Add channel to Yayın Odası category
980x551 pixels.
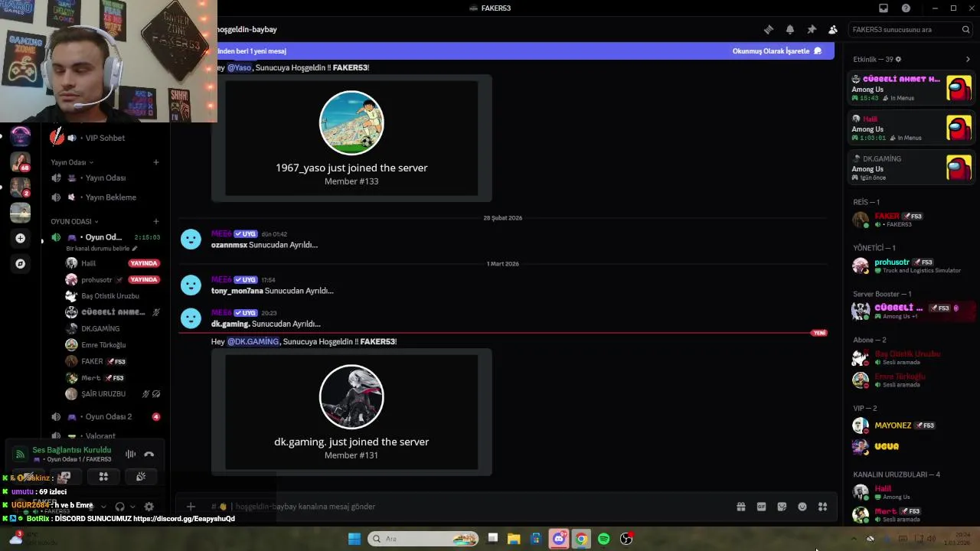156,162
